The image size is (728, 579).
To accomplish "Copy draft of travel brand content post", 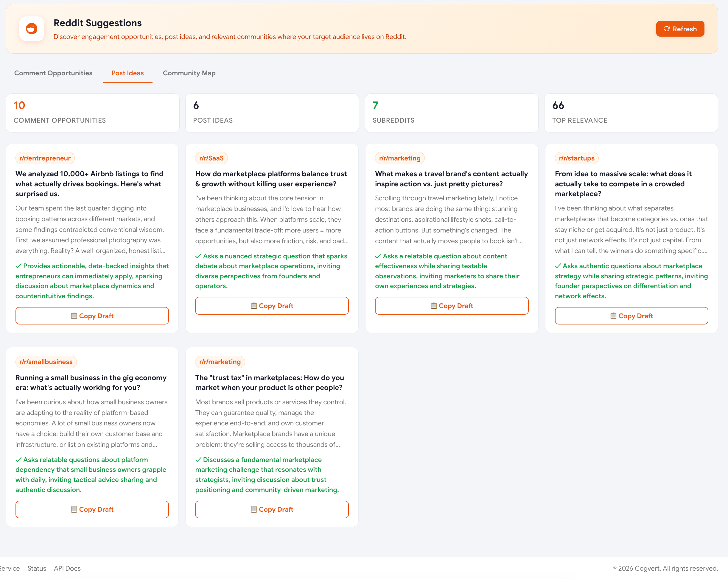I will [x=452, y=305].
